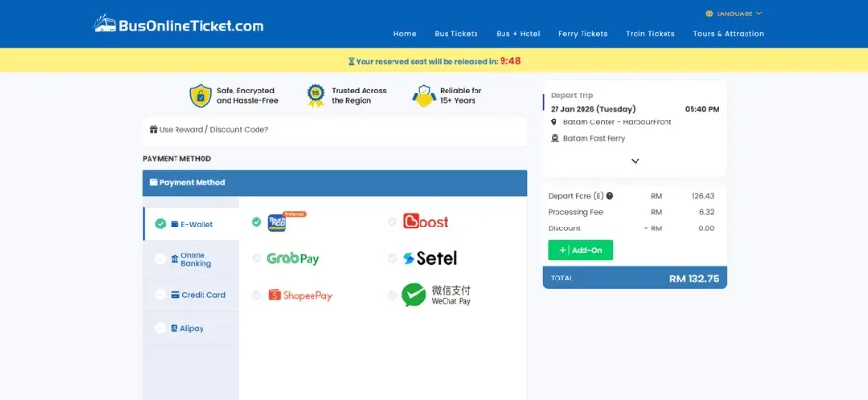Choose the Alipay radio option
The width and height of the screenshot is (868, 400).
pyautogui.click(x=160, y=328)
